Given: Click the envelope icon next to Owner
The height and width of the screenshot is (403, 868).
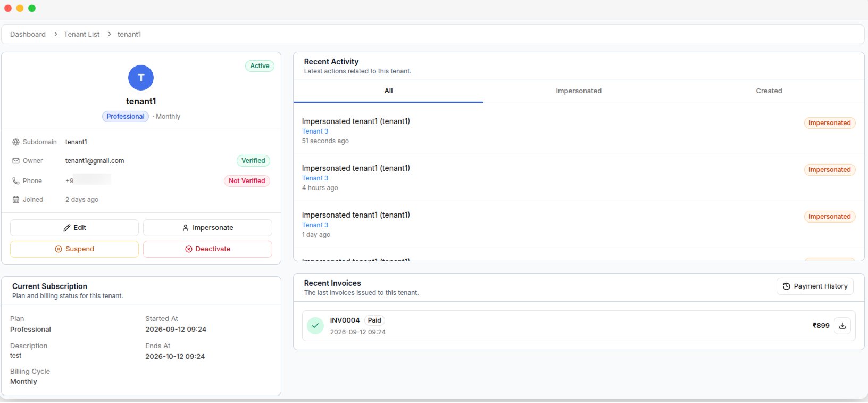Looking at the screenshot, I should point(16,161).
